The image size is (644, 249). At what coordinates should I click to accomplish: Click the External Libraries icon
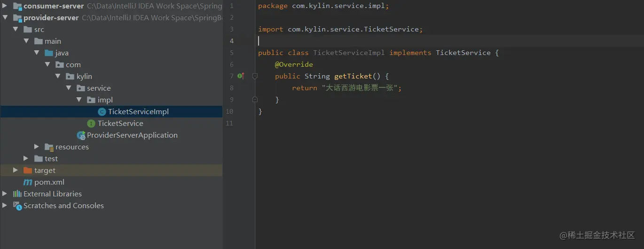tap(17, 194)
